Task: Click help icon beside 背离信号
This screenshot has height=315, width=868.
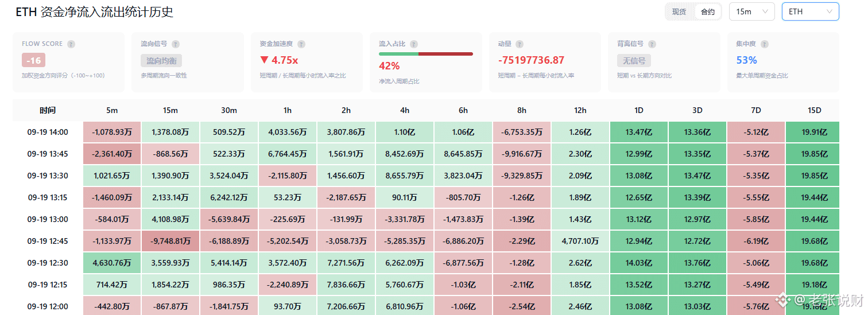Action: (x=652, y=44)
